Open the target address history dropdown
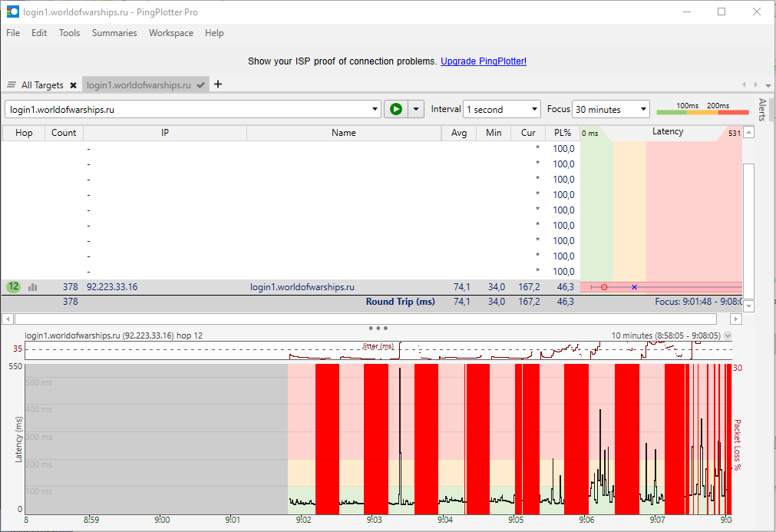 375,109
